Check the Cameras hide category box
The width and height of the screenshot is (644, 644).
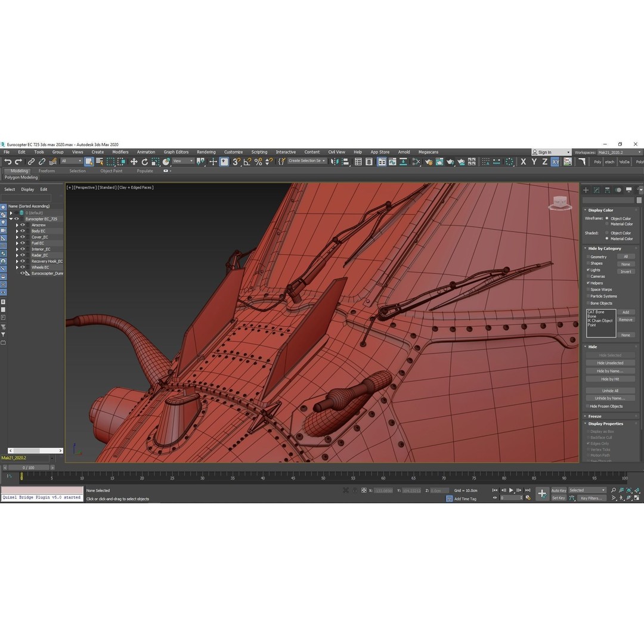pyautogui.click(x=588, y=277)
